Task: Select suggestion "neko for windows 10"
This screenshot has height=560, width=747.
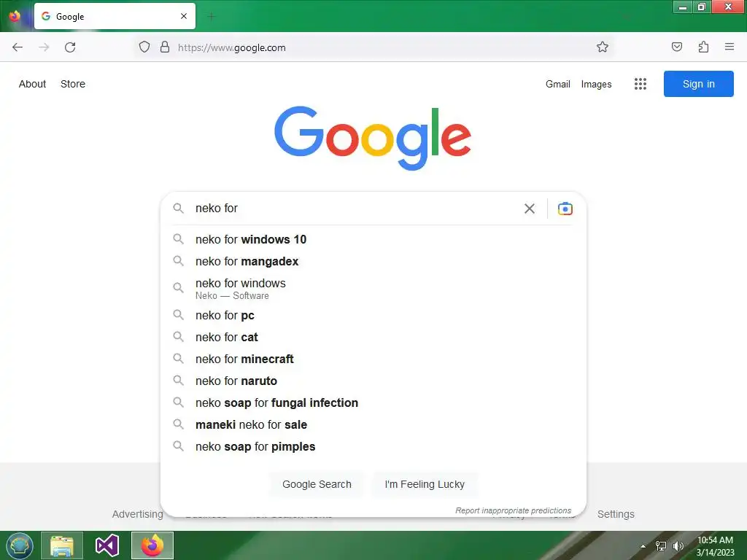Action: (x=373, y=239)
